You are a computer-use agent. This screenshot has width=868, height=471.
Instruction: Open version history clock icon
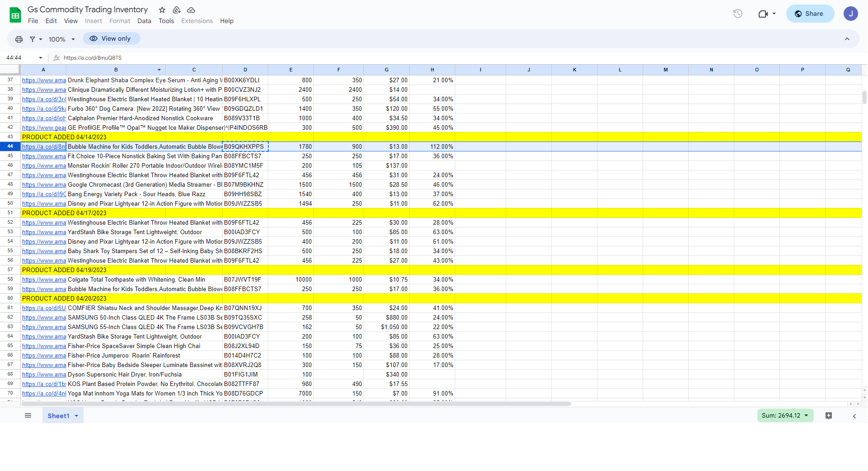[738, 14]
